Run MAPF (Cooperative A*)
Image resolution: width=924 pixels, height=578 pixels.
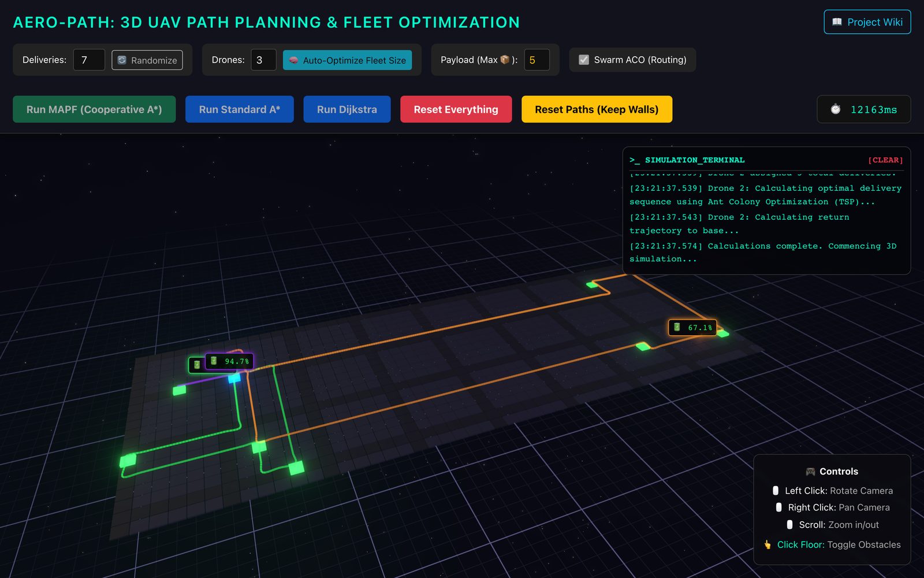[x=94, y=109]
